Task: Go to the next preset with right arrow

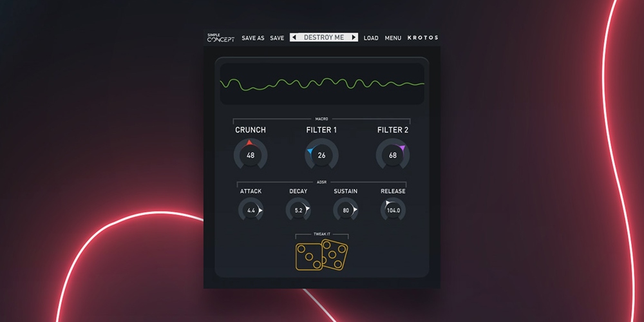Action: point(354,37)
